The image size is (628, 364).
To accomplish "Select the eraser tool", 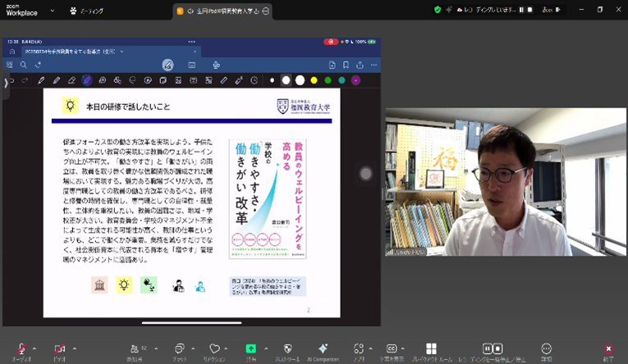I will point(71,80).
